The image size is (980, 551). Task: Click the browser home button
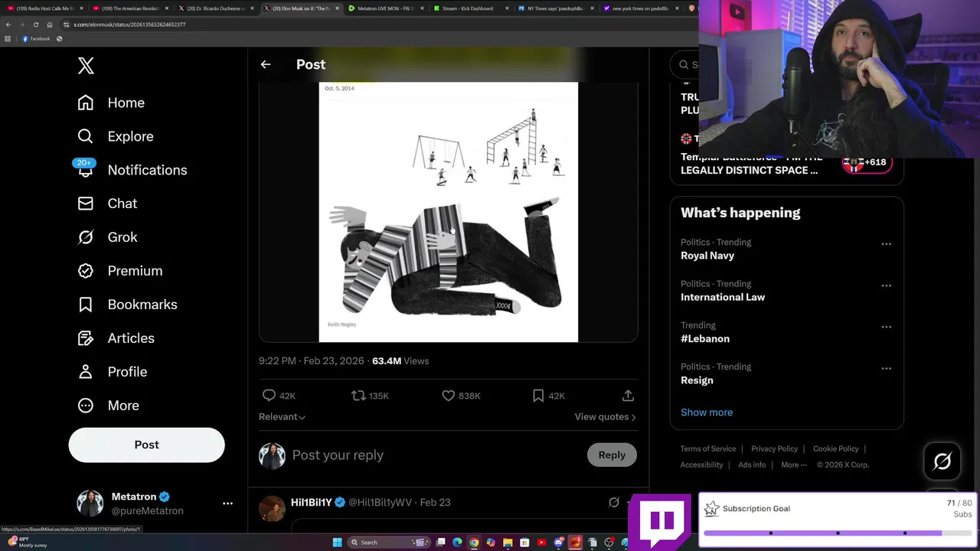[50, 24]
